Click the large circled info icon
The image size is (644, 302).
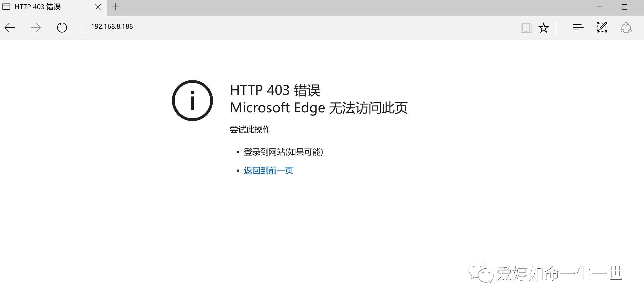click(192, 101)
